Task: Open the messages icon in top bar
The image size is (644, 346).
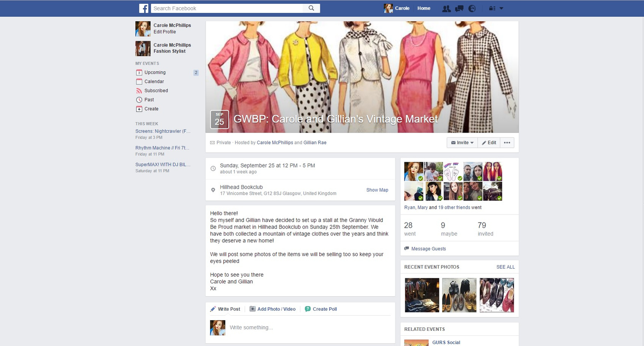Action: (x=459, y=8)
